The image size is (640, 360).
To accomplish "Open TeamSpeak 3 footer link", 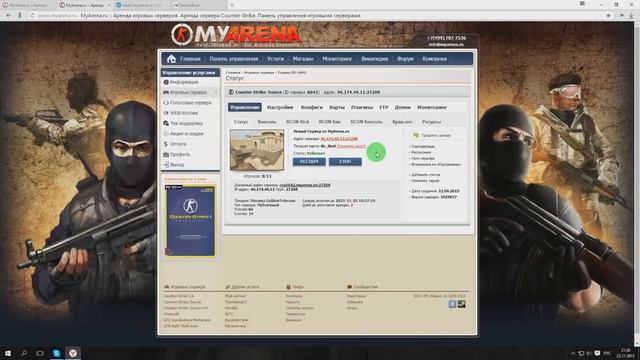I will pos(236,302).
